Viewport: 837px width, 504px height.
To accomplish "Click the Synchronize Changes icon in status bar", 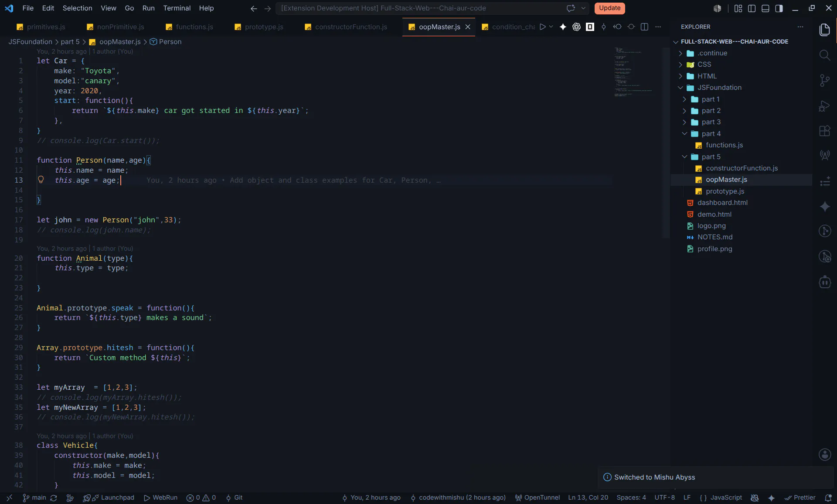I will 54,498.
